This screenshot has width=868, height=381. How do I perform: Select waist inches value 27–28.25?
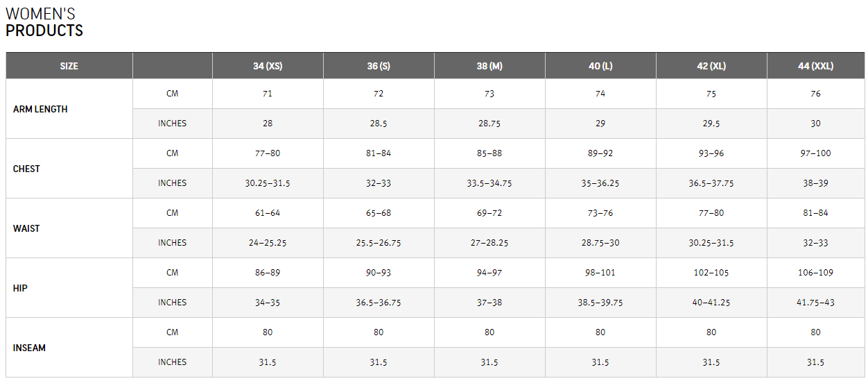(x=489, y=243)
